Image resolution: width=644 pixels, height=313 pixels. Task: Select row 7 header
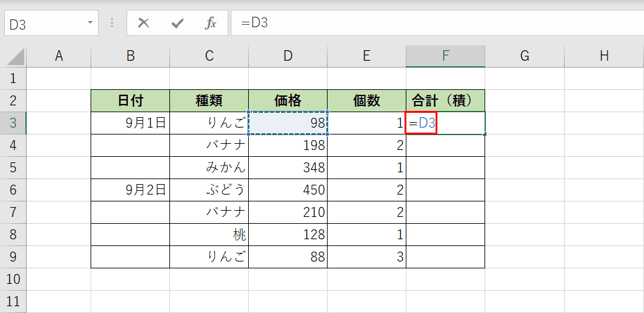(13, 212)
